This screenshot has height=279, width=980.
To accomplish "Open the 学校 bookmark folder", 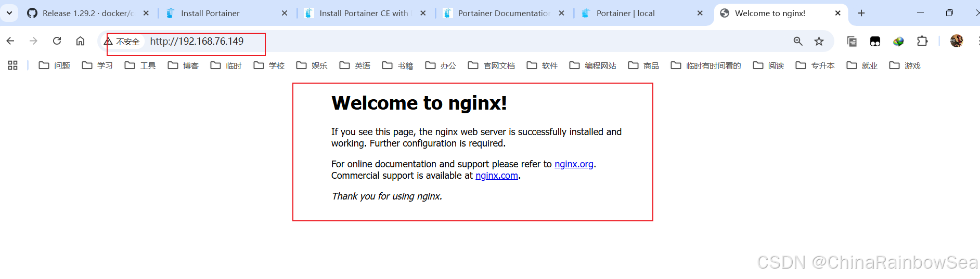I will 269,65.
